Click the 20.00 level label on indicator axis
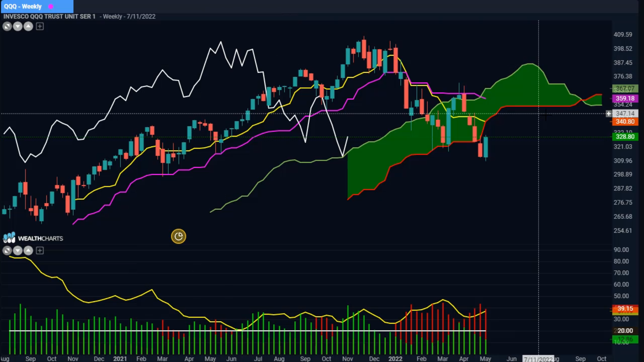This screenshot has width=644, height=362. 625,330
